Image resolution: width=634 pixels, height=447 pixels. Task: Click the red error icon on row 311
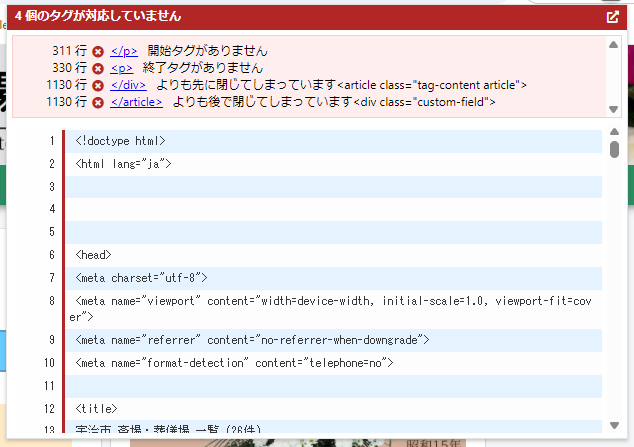pyautogui.click(x=98, y=51)
